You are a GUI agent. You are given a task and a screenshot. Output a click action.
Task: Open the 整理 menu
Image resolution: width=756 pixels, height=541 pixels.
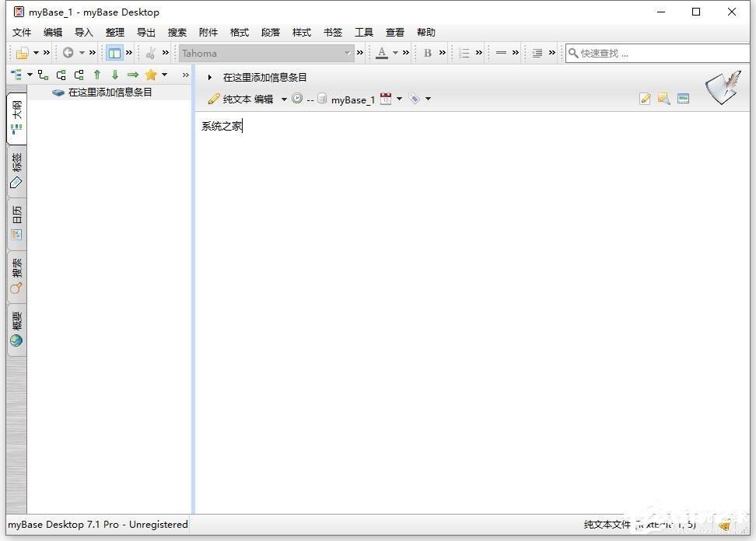[115, 33]
